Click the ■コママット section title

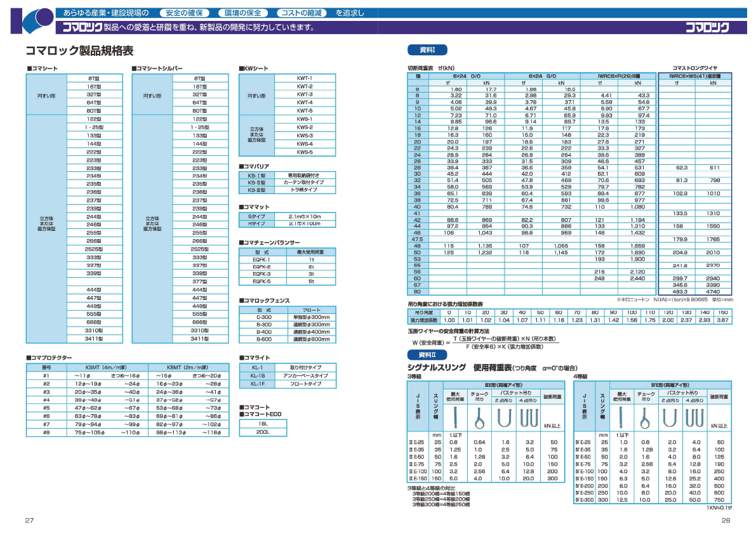(254, 207)
